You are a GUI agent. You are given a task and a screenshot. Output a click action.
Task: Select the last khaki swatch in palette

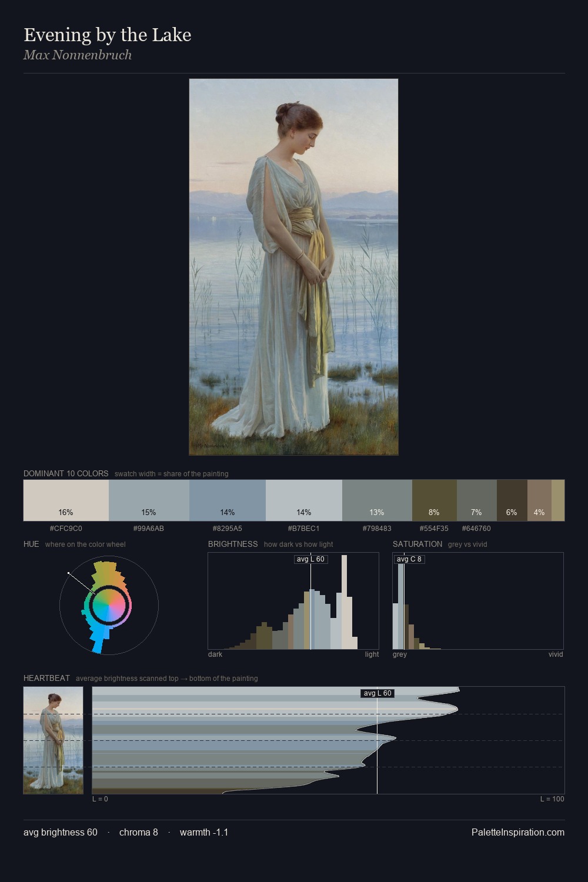coord(558,500)
